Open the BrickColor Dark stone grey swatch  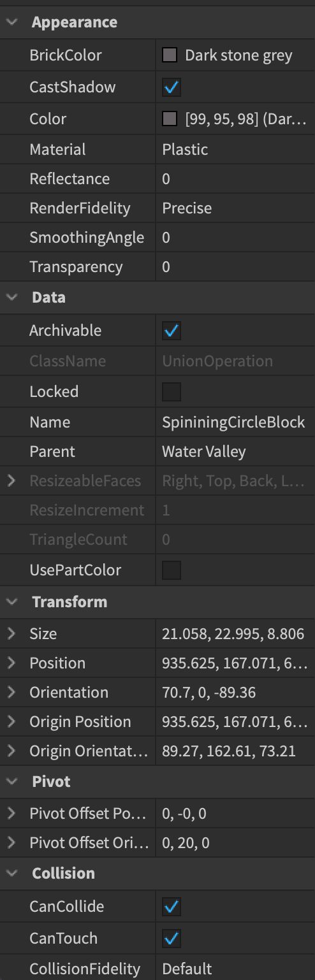(x=170, y=55)
